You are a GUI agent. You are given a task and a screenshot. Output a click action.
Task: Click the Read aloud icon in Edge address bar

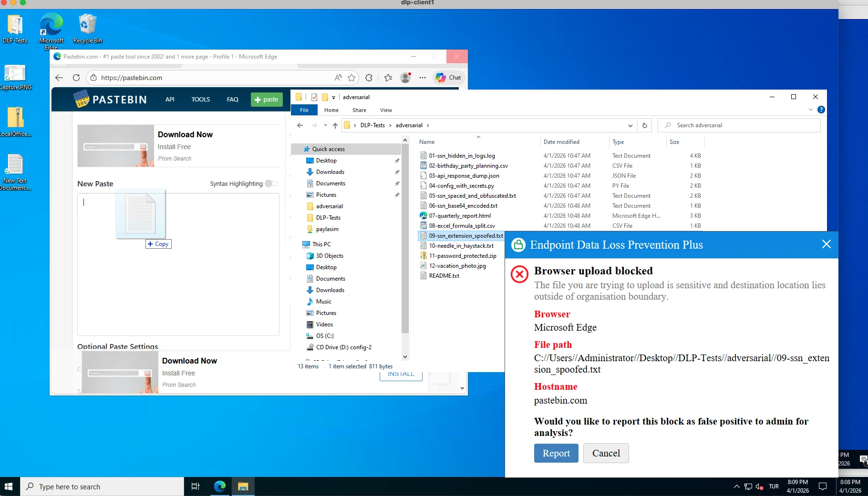pyautogui.click(x=338, y=78)
